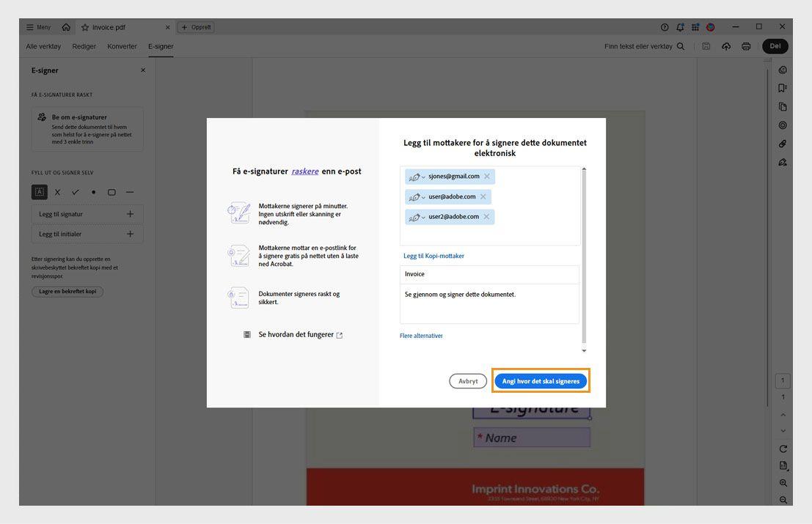Image resolution: width=812 pixels, height=524 pixels.
Task: Select the dot tool
Action: point(93,193)
